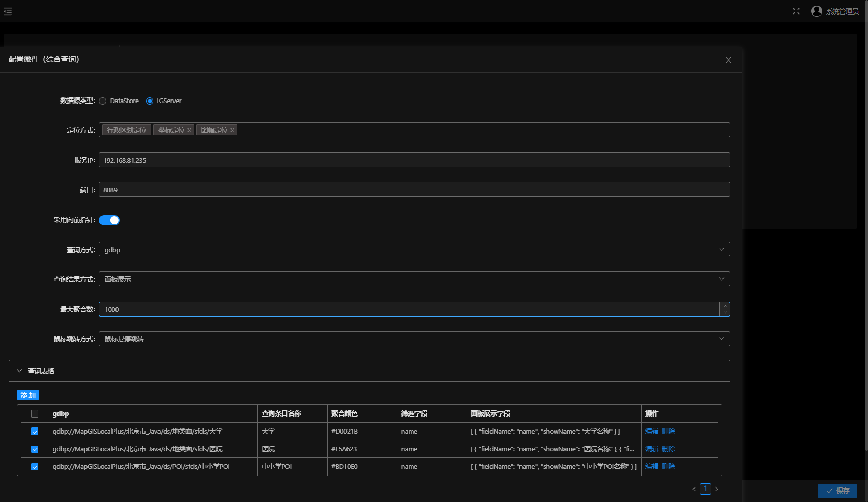The width and height of the screenshot is (868, 502).
Task: Uncheck the 中小学POI row checkbox
Action: click(35, 467)
